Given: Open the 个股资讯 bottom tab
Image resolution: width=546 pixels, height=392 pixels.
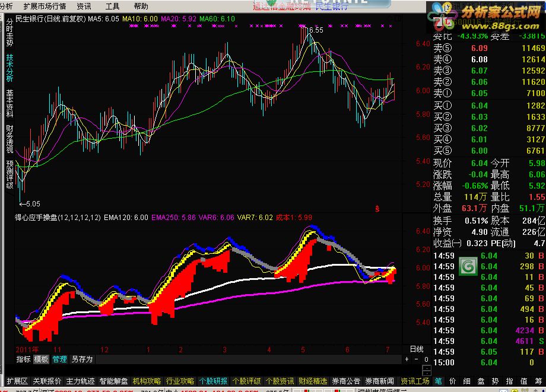Looking at the screenshot, I should [x=280, y=381].
